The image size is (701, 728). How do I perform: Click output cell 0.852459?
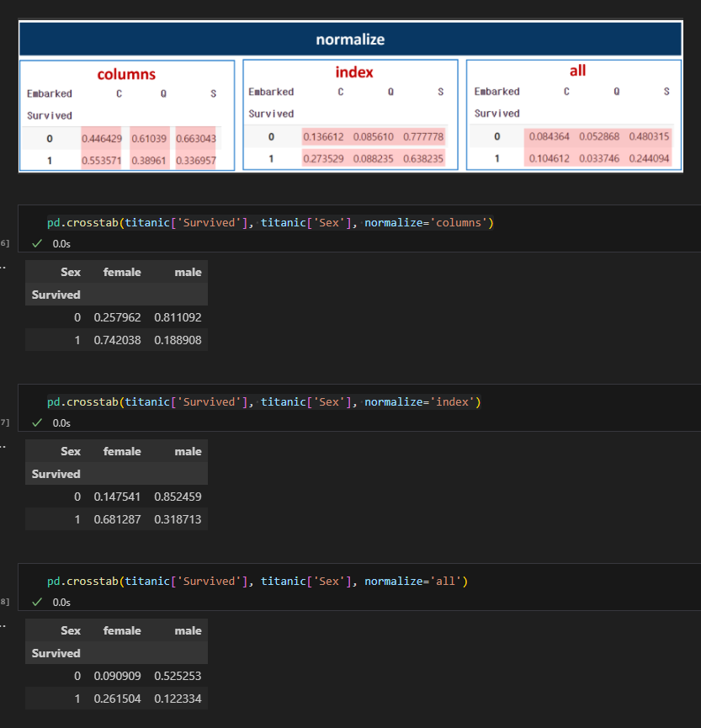tap(178, 497)
